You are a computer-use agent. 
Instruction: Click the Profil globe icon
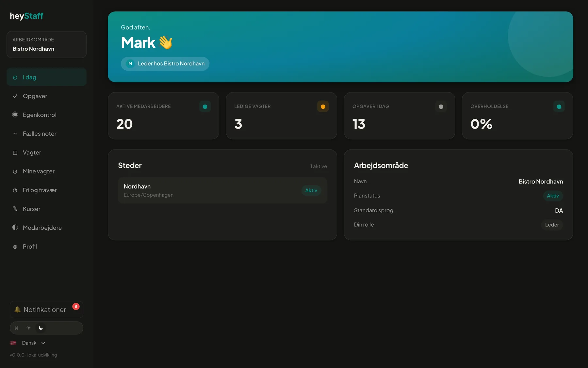click(15, 247)
